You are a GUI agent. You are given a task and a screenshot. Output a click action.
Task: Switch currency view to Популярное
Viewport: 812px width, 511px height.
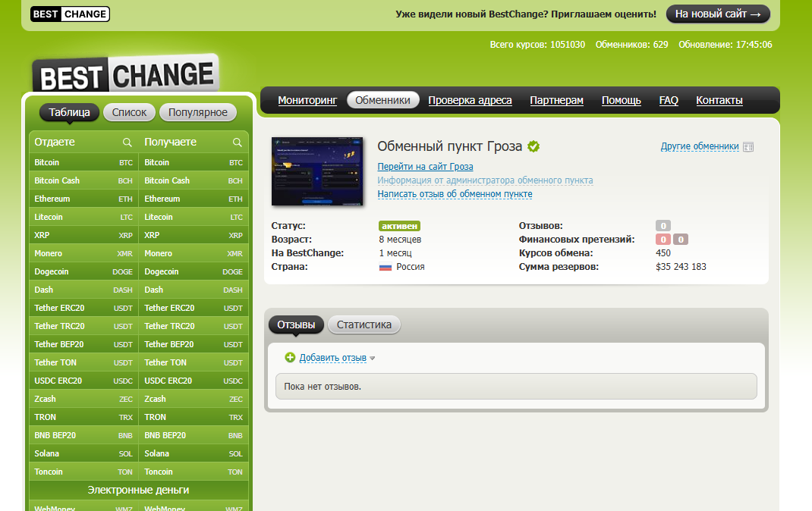[198, 112]
